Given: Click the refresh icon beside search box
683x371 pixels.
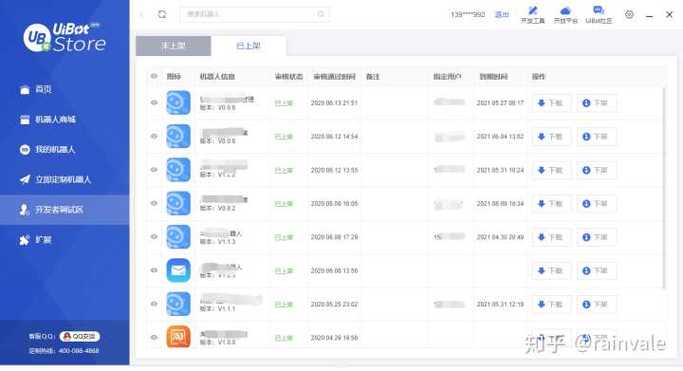Looking at the screenshot, I should 162,14.
